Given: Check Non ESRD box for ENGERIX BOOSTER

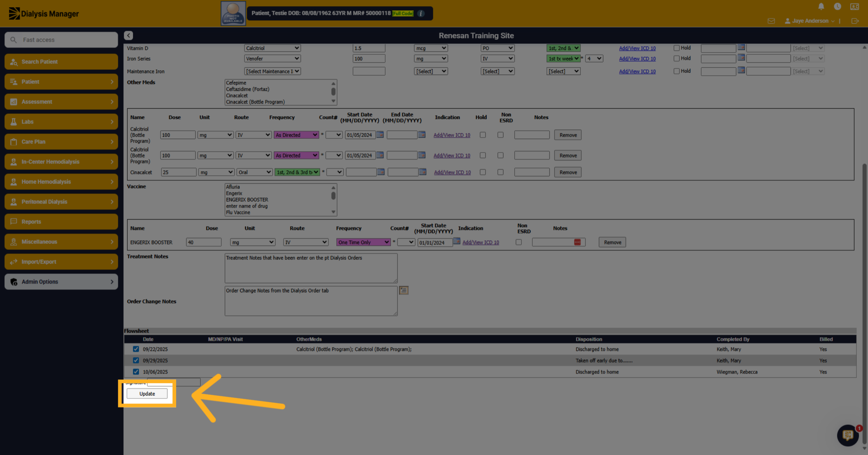Looking at the screenshot, I should click(519, 242).
